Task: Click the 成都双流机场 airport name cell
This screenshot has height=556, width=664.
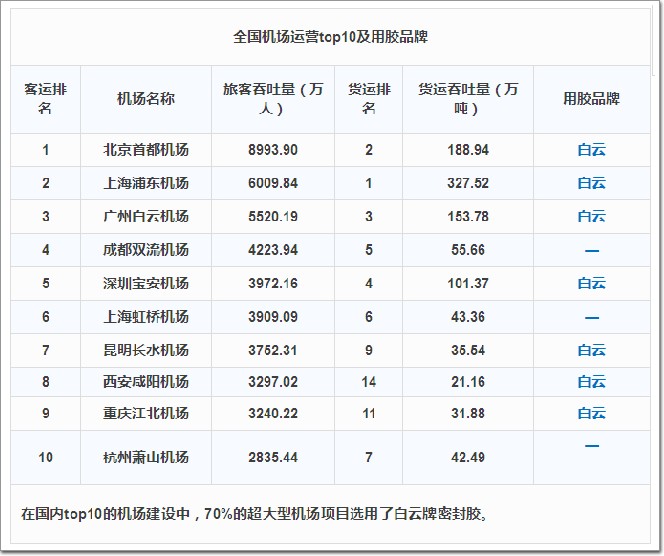Action: 145,250
